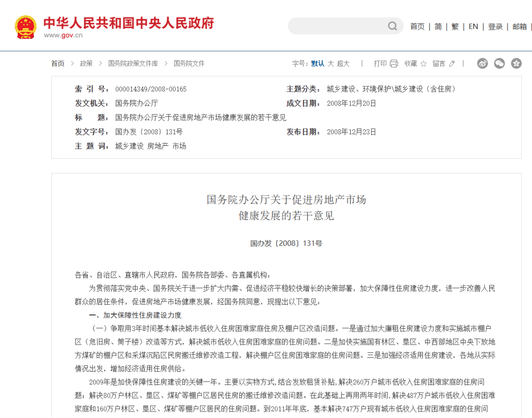Share via Weibo icon

coord(482,63)
